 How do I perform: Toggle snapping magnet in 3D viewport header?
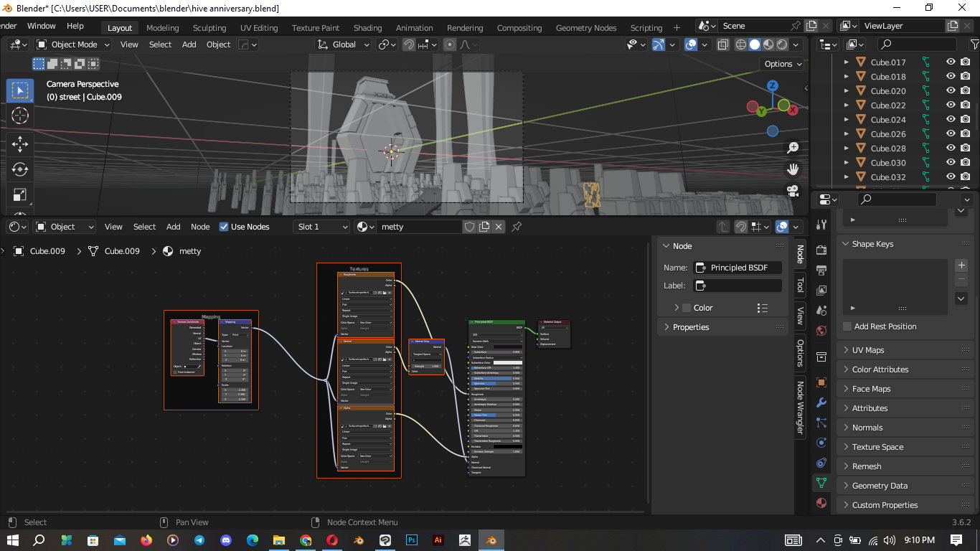pyautogui.click(x=409, y=44)
